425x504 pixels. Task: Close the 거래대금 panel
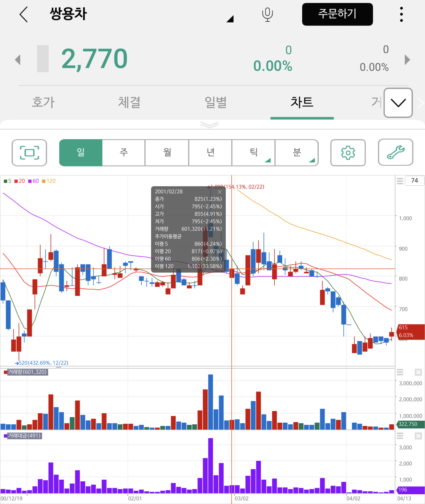coord(418,436)
